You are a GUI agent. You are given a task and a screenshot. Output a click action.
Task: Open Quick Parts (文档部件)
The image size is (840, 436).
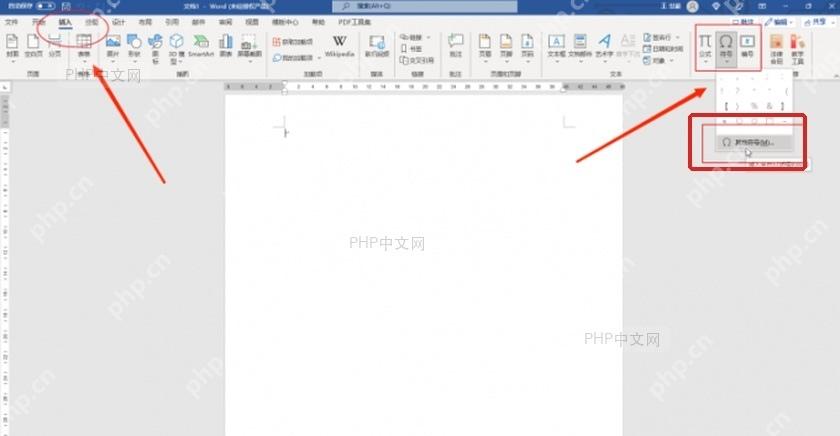pyautogui.click(x=580, y=47)
